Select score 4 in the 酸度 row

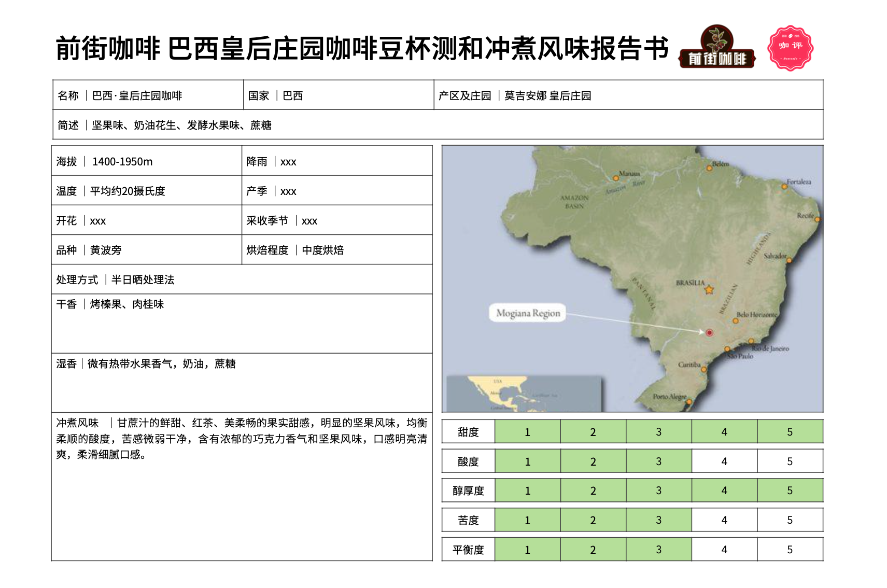click(724, 461)
